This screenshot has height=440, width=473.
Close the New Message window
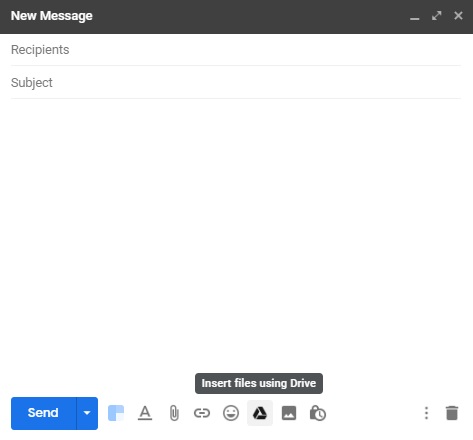pos(458,16)
